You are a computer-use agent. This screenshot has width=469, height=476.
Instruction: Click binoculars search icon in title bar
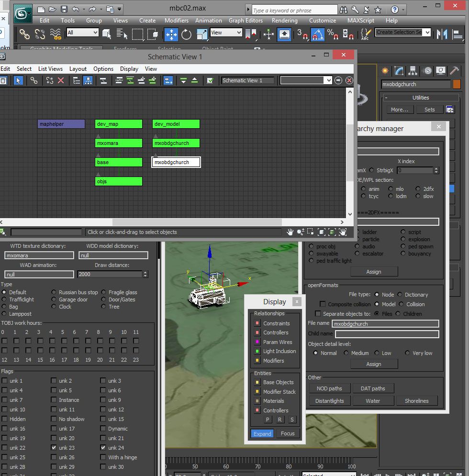[344, 10]
